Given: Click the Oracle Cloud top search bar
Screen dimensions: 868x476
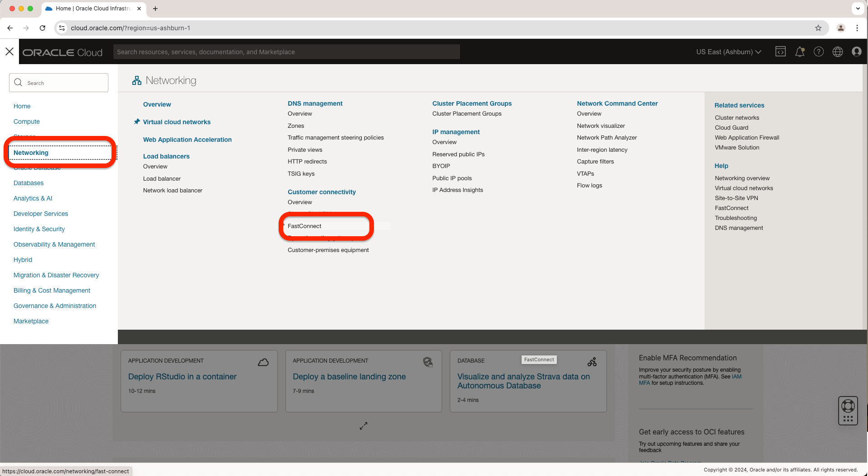Looking at the screenshot, I should [286, 52].
